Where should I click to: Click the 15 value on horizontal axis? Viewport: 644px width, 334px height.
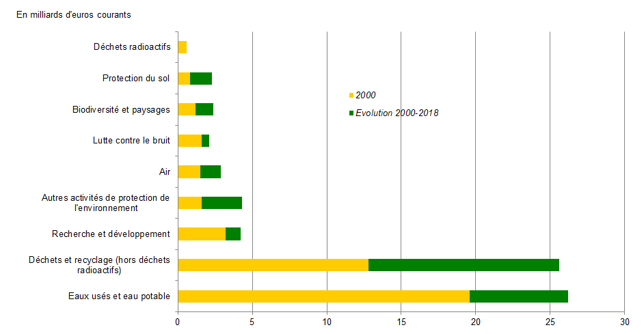(x=401, y=322)
